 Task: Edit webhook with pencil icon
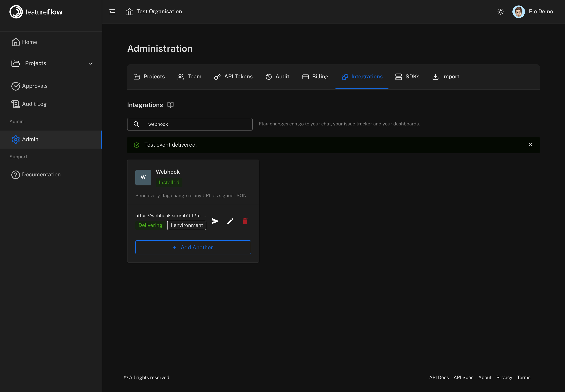tap(230, 221)
